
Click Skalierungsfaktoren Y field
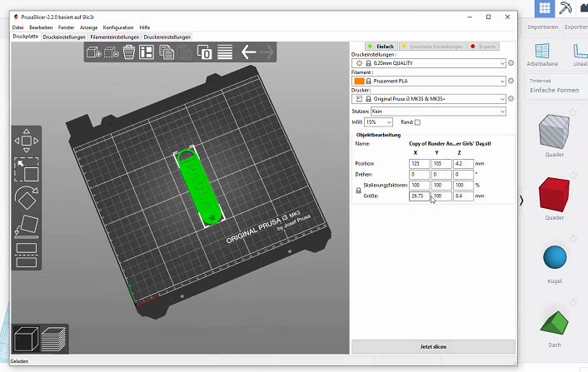(x=441, y=185)
